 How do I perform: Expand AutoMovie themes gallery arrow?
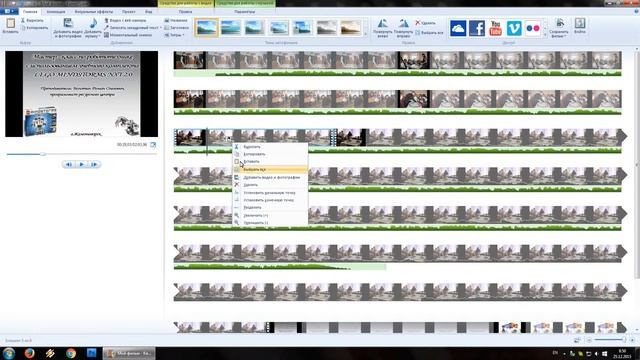pyautogui.click(x=365, y=34)
